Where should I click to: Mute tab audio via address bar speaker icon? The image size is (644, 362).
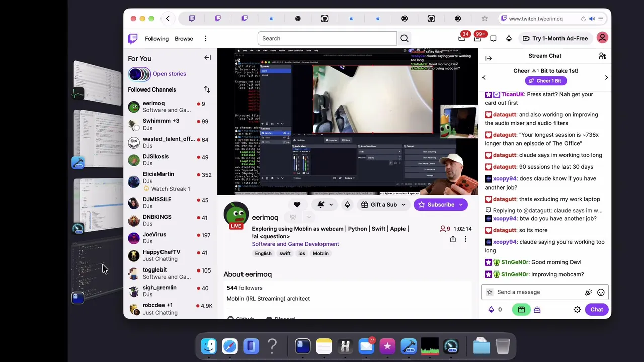click(592, 19)
